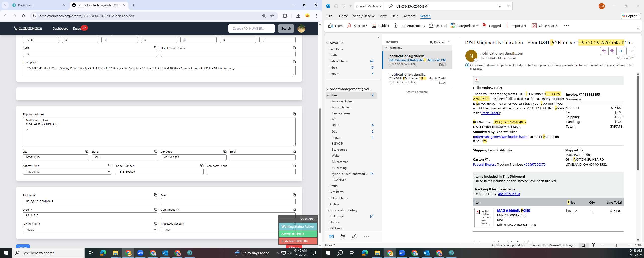Switch to Dashboard browser tab
644x258 pixels.
(38, 5)
